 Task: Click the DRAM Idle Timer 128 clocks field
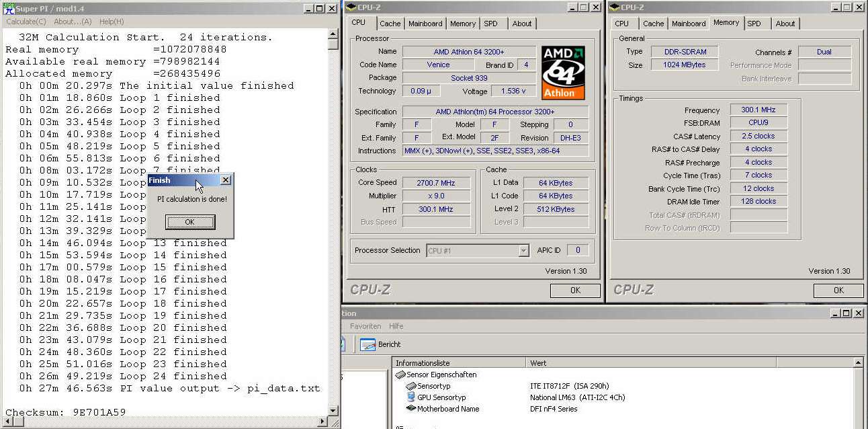[758, 201]
